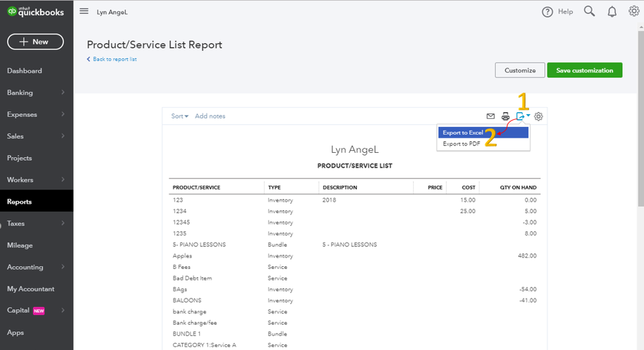
Task: Click the BUNDLE 1 item
Action: [186, 334]
